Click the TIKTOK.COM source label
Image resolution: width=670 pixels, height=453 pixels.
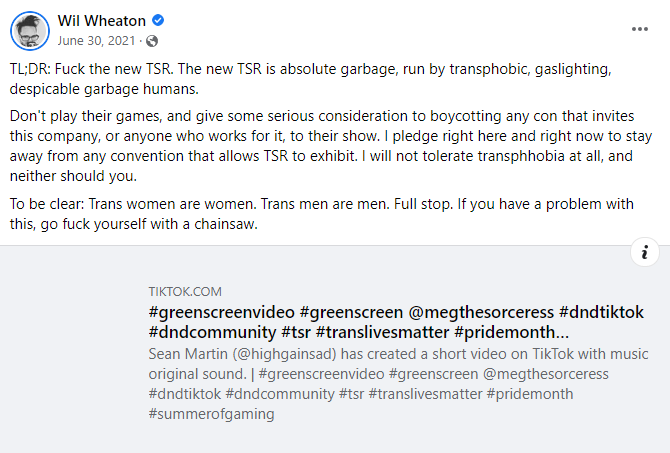(185, 292)
